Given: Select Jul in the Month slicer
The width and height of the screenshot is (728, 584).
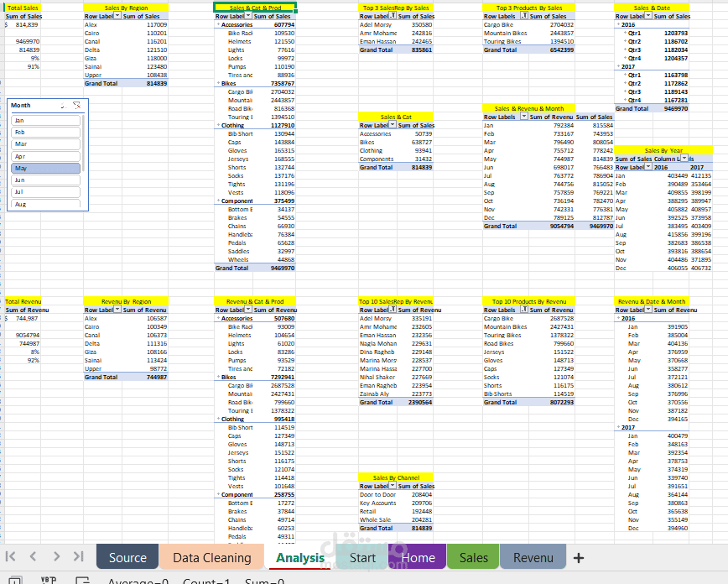Looking at the screenshot, I should point(45,192).
